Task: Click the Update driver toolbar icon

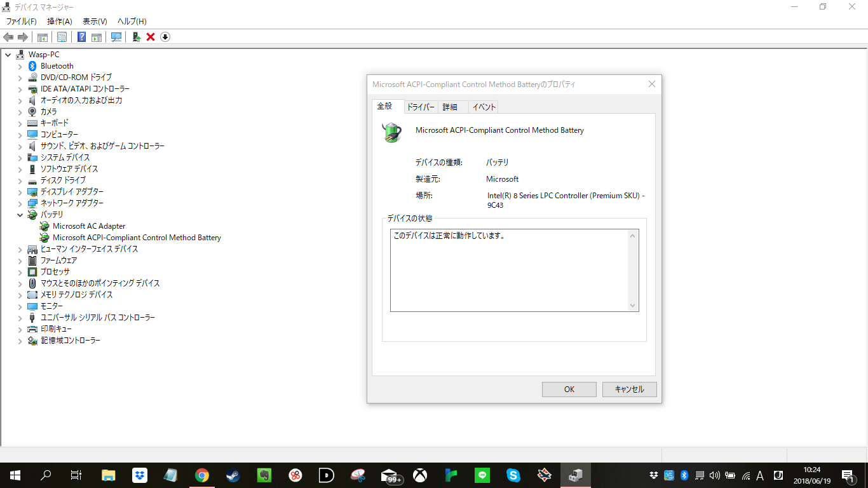Action: click(x=137, y=37)
